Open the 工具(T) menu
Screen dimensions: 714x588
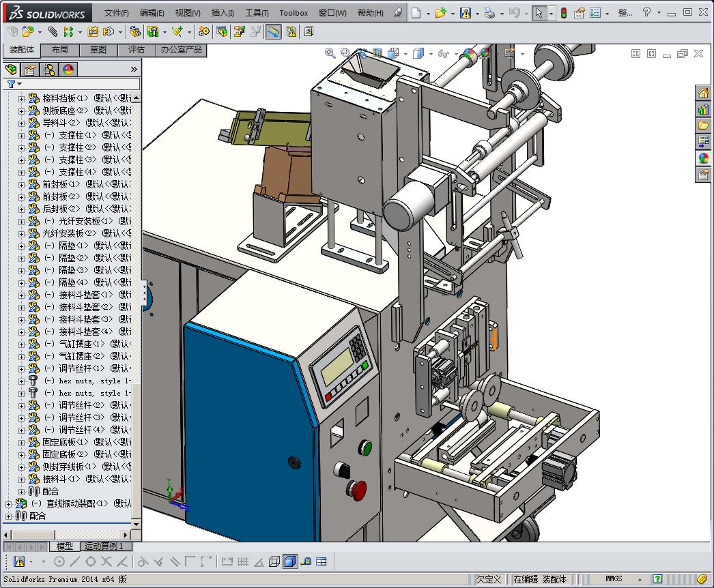[x=257, y=13]
